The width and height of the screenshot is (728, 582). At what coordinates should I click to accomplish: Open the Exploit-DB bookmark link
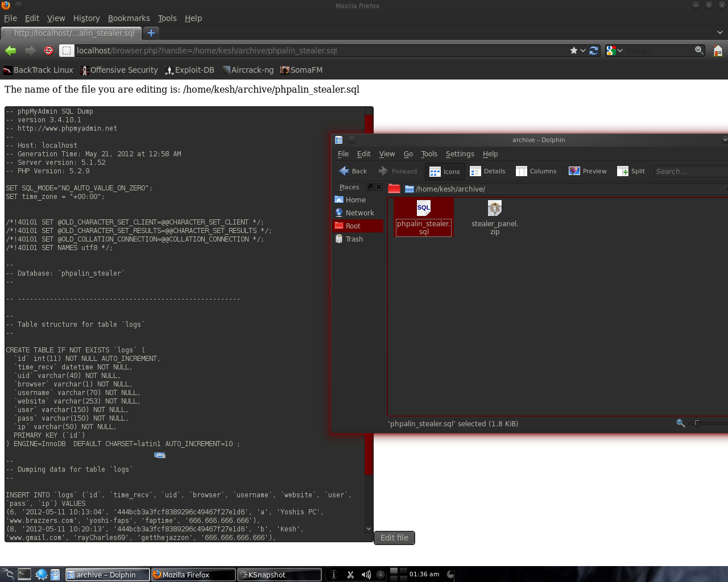[x=189, y=70]
